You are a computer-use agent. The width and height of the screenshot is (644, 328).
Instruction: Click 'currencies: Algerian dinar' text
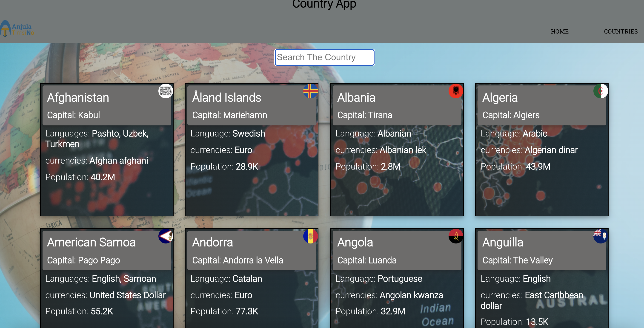[x=529, y=150]
